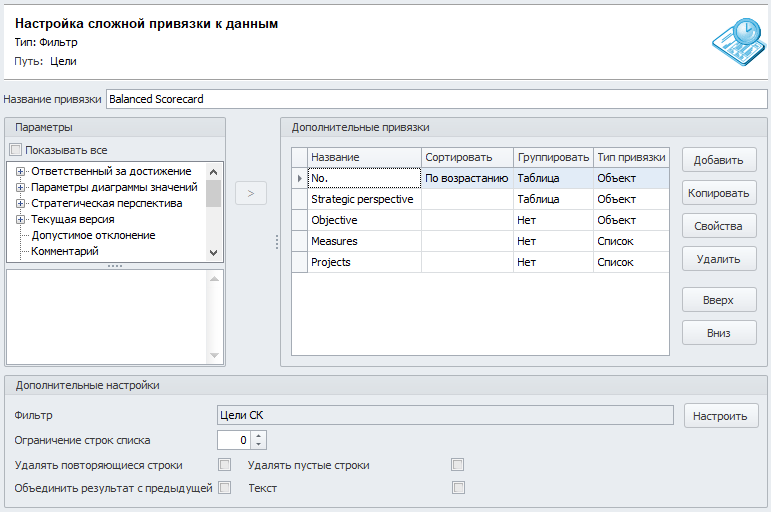Click parameters tree scroll-down arrow
Screen dimensions: 771x512
click(213, 253)
